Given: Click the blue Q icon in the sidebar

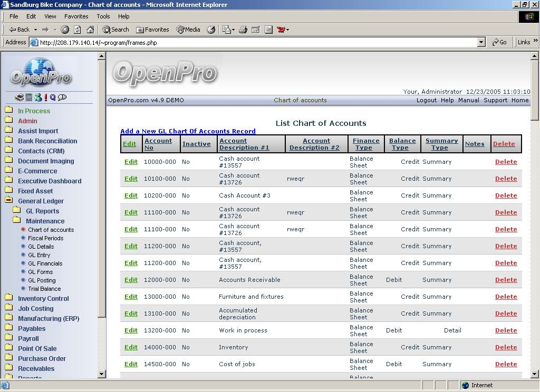Looking at the screenshot, I should [x=53, y=97].
